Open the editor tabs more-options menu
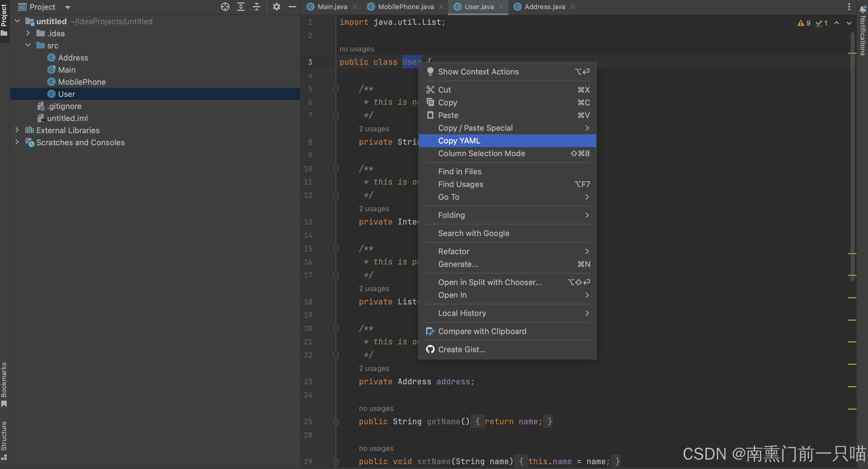This screenshot has height=469, width=868. click(x=849, y=7)
